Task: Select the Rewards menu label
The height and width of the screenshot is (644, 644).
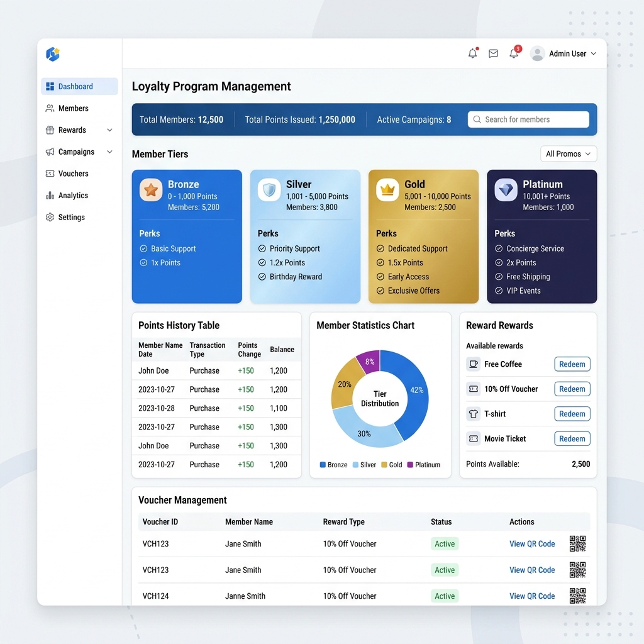Action: coord(72,130)
